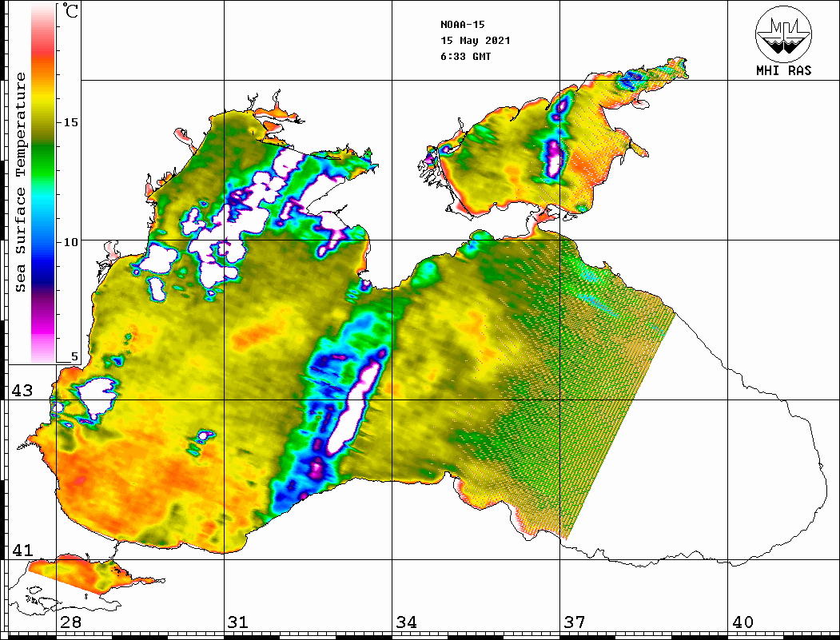This screenshot has height=640, width=840.
Task: Click the 6:33 GMT time label
Action: pos(465,57)
